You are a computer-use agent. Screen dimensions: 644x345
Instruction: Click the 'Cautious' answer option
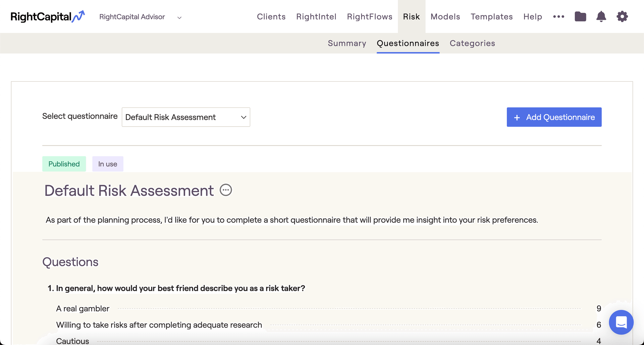tap(72, 341)
